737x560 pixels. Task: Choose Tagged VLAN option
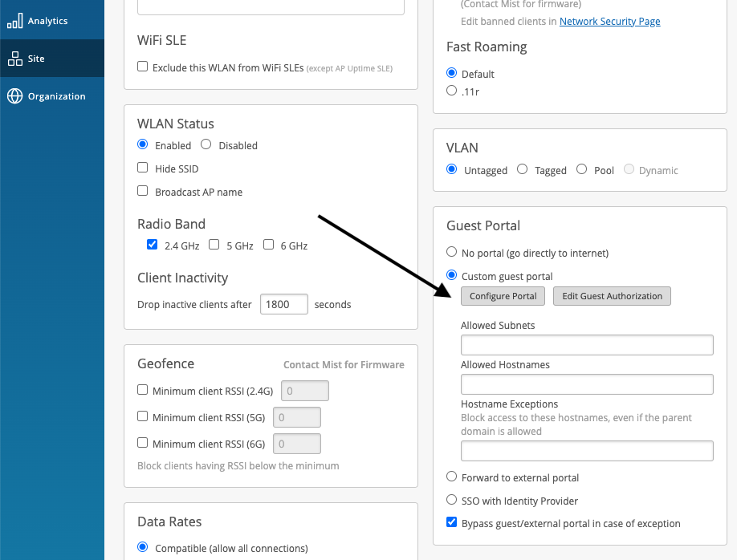(523, 170)
